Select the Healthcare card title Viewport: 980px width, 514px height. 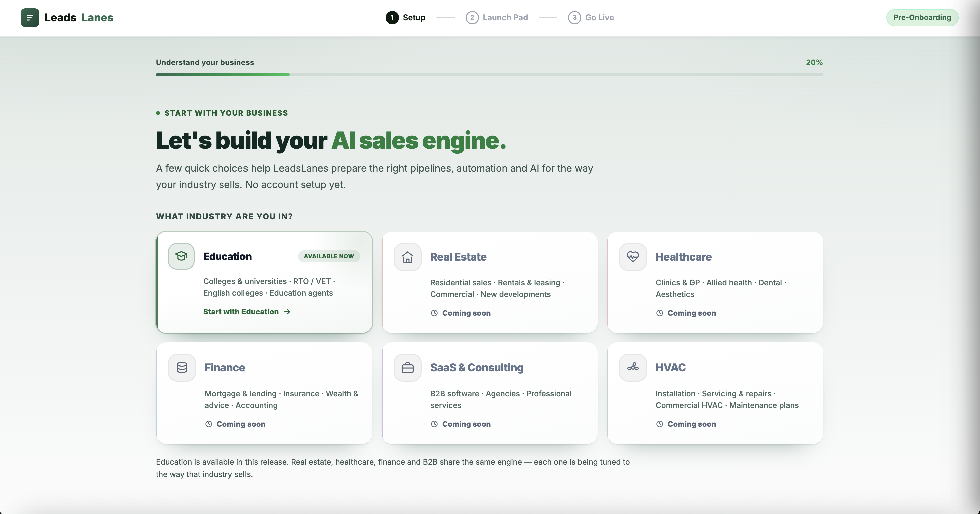pyautogui.click(x=684, y=257)
